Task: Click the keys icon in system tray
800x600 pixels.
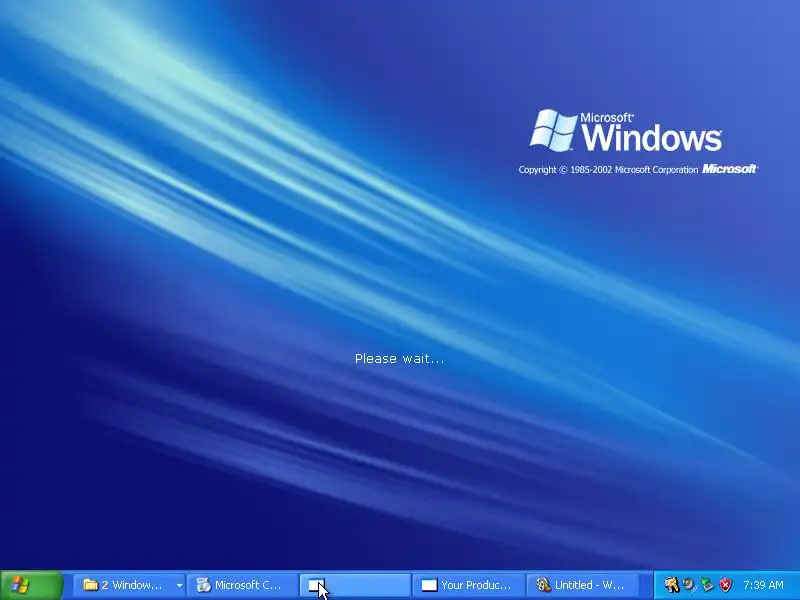Action: 671,585
